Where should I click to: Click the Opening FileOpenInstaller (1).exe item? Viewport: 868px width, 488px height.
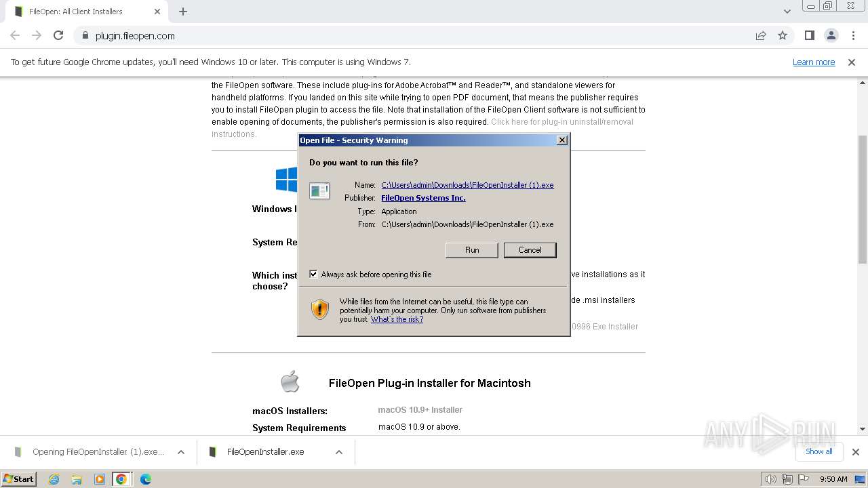pos(98,452)
